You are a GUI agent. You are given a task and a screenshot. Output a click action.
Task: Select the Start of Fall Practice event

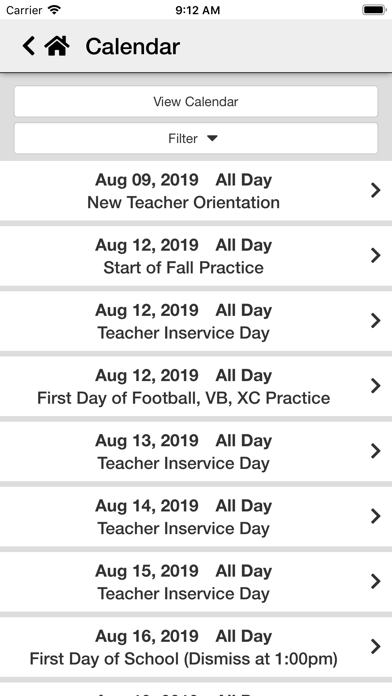pos(196,256)
